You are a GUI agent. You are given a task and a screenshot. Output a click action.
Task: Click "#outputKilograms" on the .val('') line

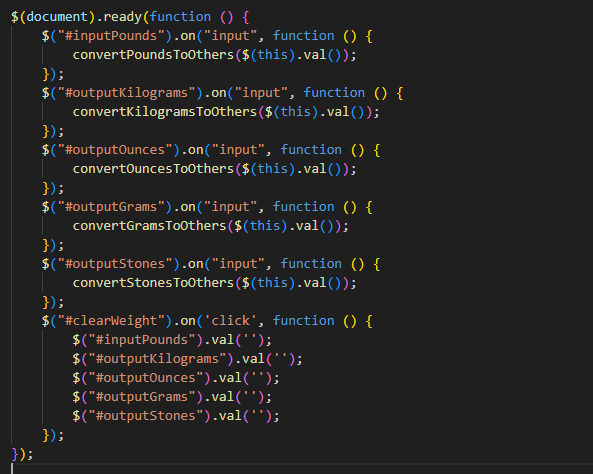tap(158, 359)
